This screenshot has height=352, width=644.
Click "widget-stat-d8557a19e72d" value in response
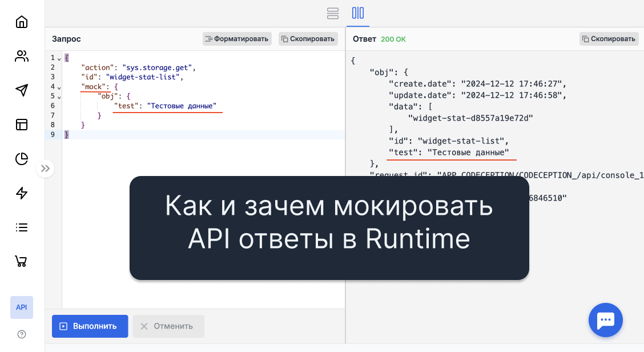(470, 118)
